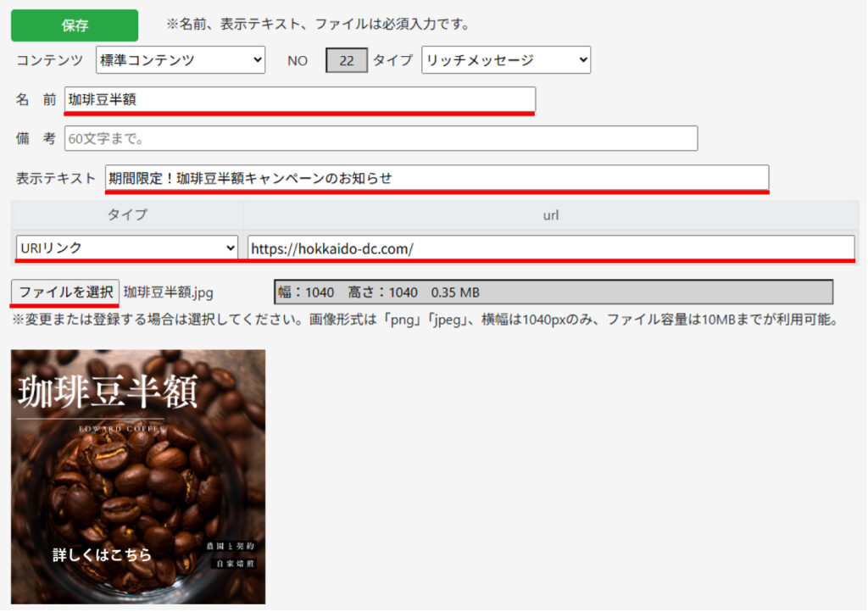The width and height of the screenshot is (868, 612).
Task: Click the required-fields note ※名前、表示テキスト
Action: [319, 25]
